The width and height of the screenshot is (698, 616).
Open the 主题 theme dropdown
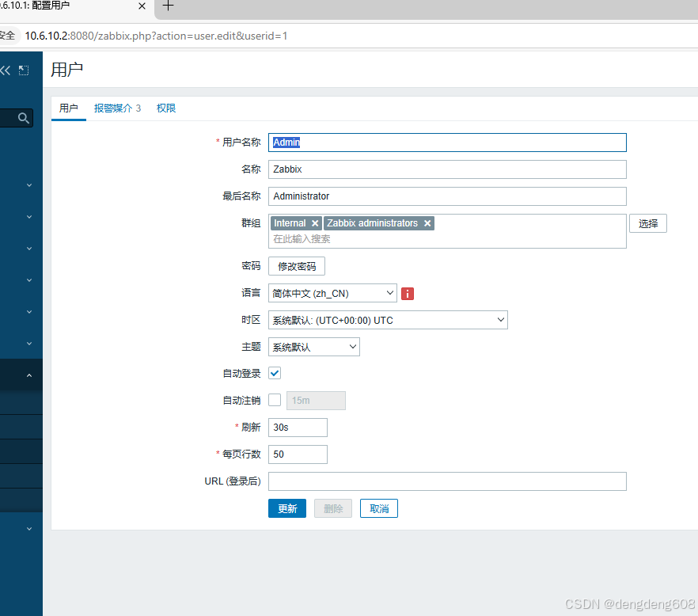point(314,347)
